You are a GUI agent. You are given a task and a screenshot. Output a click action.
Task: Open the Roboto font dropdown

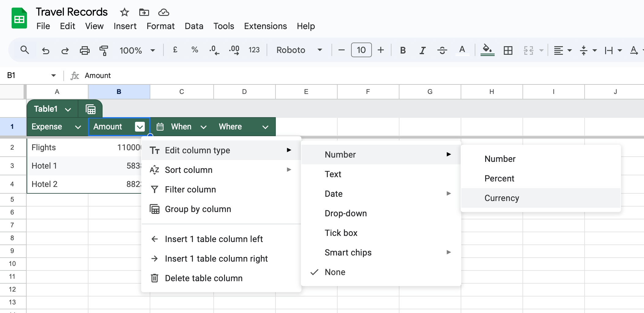click(299, 50)
